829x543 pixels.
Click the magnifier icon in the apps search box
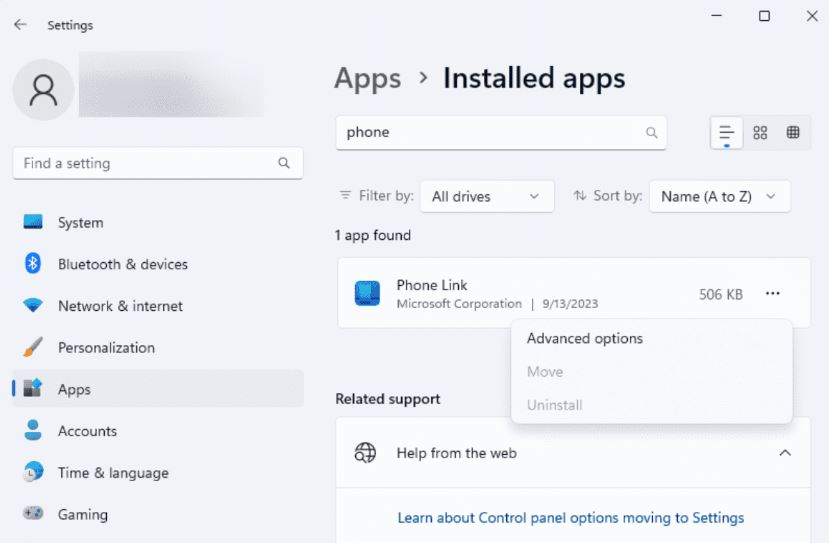pyautogui.click(x=651, y=132)
